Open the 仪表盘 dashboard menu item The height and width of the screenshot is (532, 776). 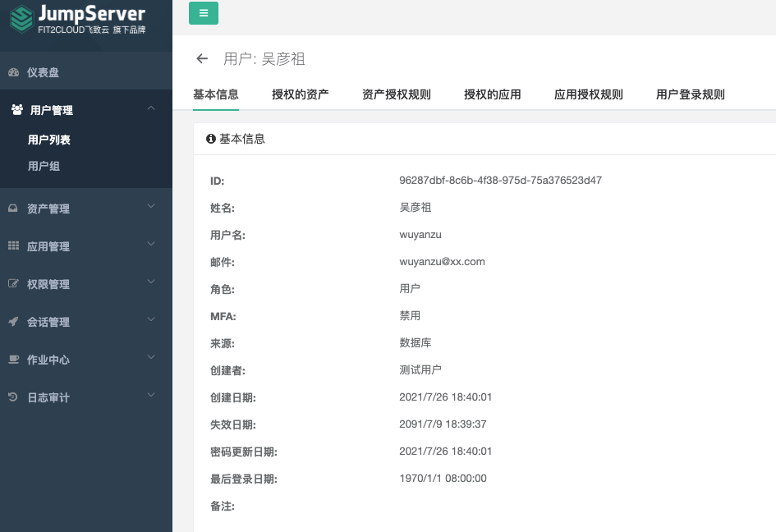[x=86, y=72]
